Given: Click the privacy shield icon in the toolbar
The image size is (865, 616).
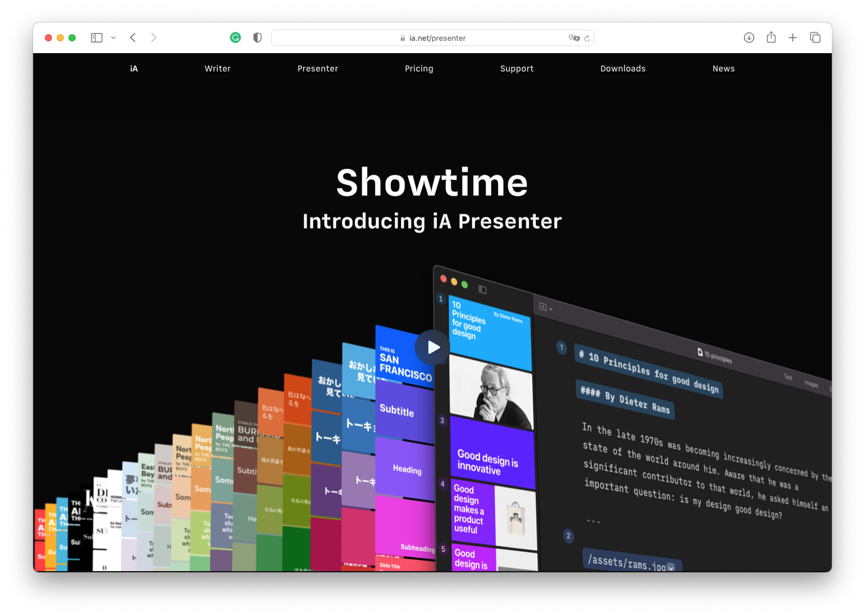Looking at the screenshot, I should pos(257,37).
